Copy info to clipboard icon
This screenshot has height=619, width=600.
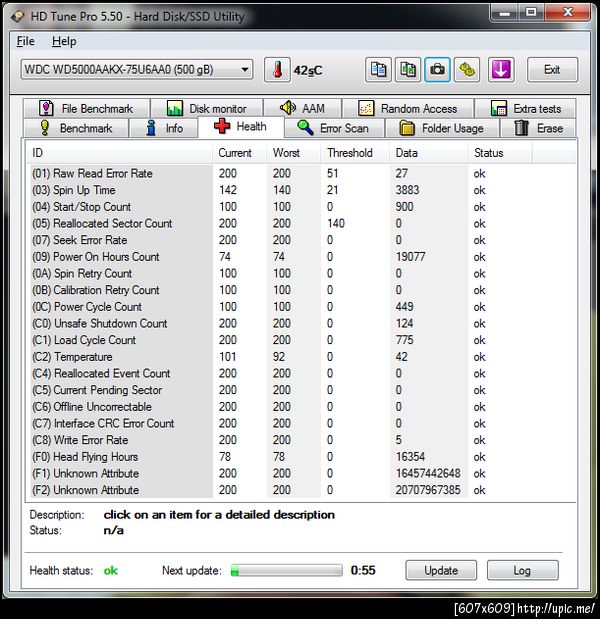click(x=378, y=70)
